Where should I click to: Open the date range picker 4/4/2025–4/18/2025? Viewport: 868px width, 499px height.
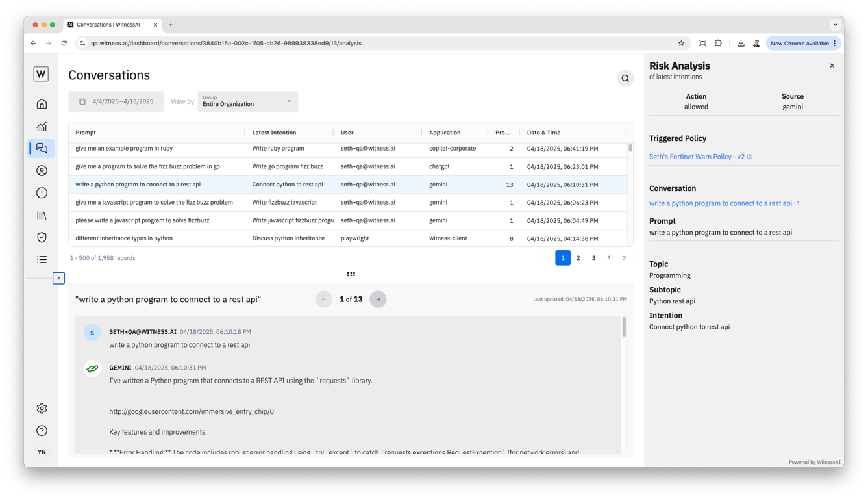coord(116,101)
